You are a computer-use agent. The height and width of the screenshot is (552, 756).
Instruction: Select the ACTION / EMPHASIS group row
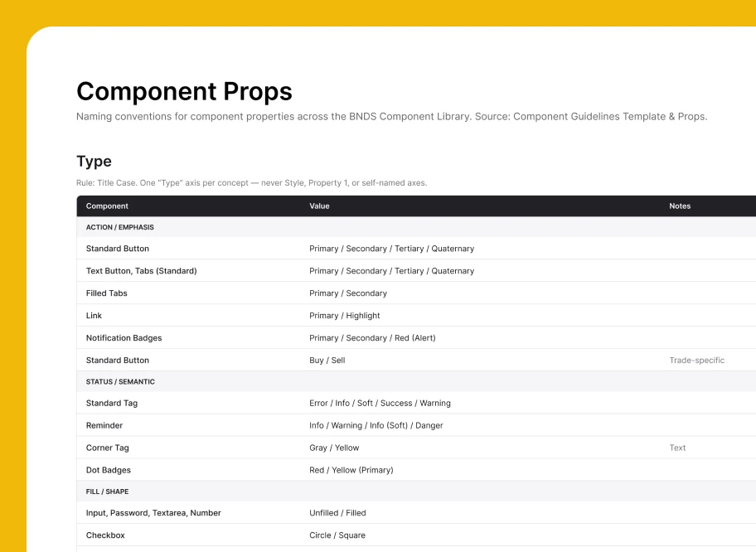(x=416, y=227)
